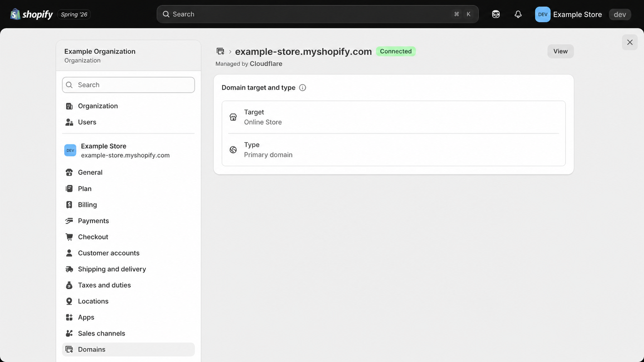Viewport: 644px width, 362px height.
Task: Click the Managed by Cloudflare text
Action: pyautogui.click(x=249, y=64)
